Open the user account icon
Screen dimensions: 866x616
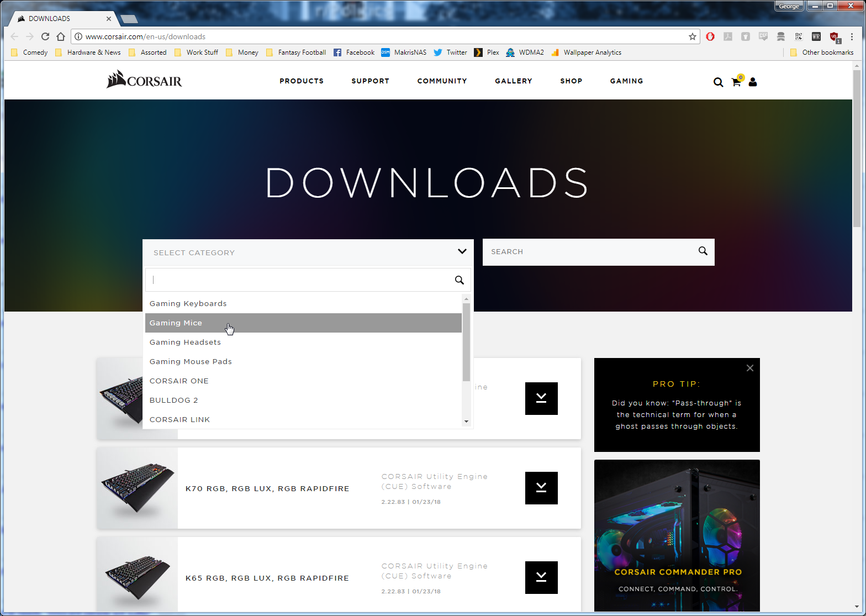753,82
